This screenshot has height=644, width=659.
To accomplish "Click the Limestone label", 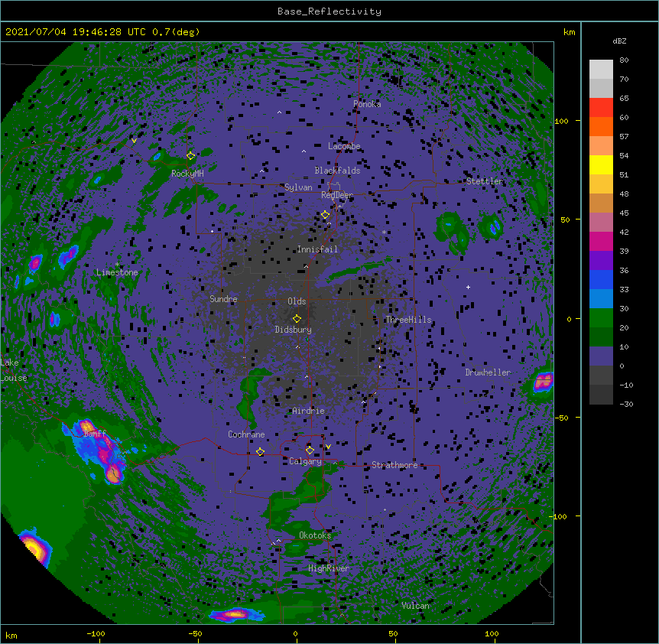I will point(117,272).
